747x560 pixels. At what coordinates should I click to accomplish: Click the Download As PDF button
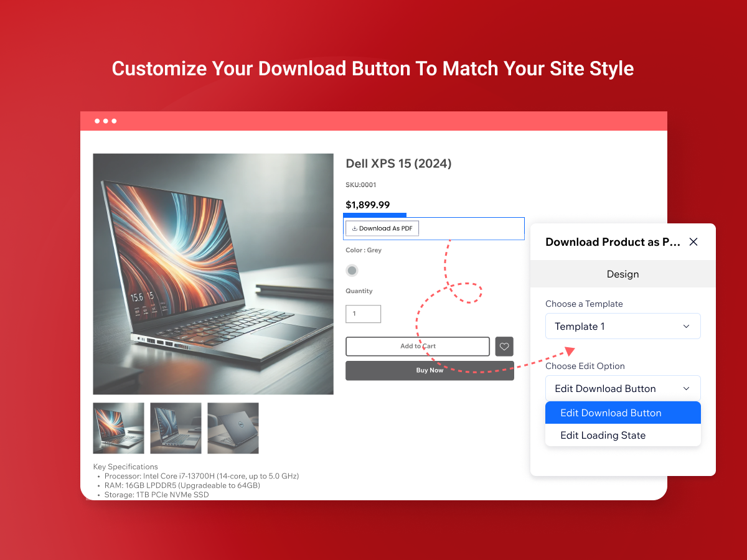pyautogui.click(x=382, y=228)
